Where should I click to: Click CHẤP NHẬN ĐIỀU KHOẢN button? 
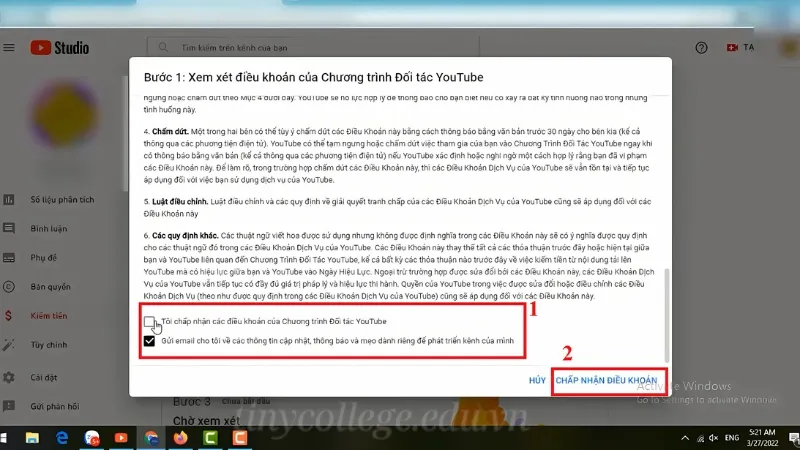pyautogui.click(x=606, y=380)
